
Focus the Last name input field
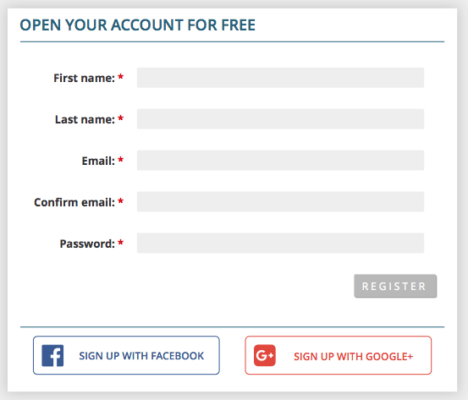[x=280, y=119]
